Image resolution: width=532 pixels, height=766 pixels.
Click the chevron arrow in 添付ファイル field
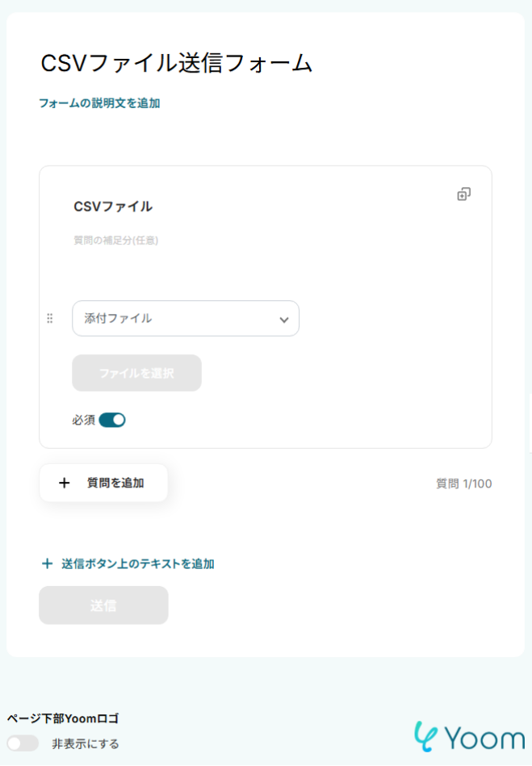click(283, 319)
